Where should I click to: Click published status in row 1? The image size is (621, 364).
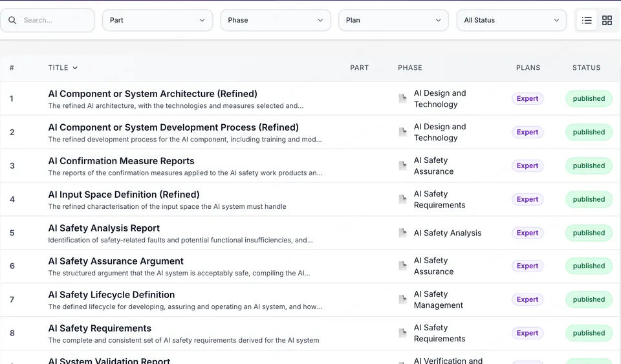589,98
